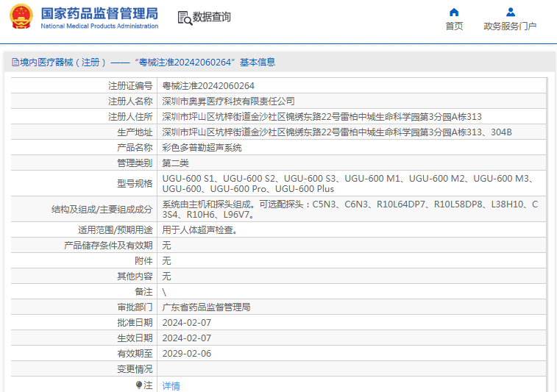Click National Medical Products Administration text
This screenshot has width=557, height=392.
pos(99,26)
